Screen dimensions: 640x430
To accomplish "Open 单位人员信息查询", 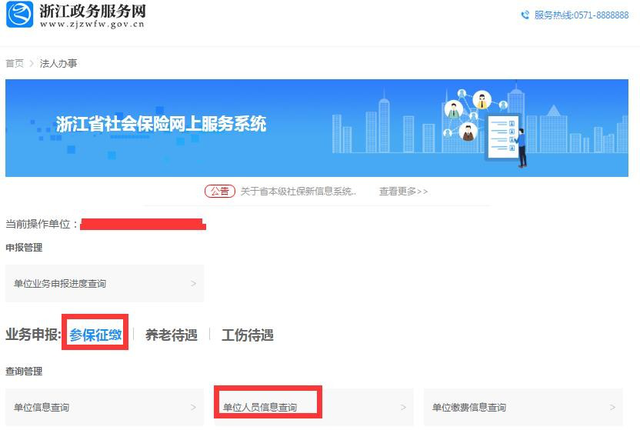I will coord(314,407).
